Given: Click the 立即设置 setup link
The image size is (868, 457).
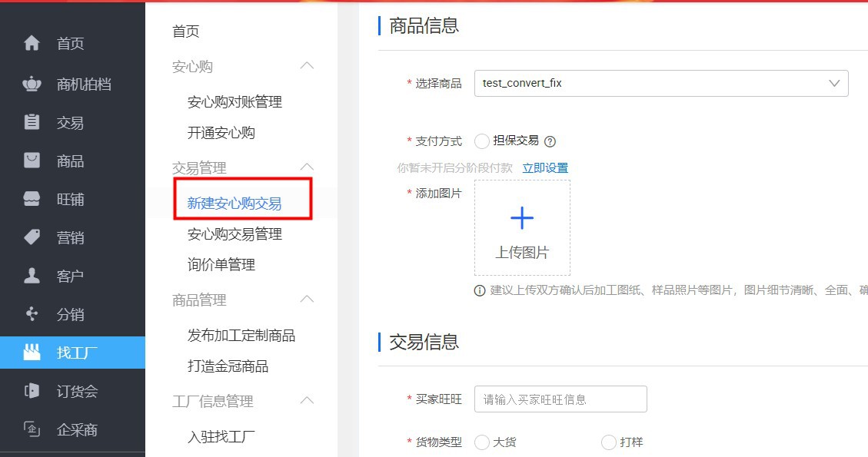Looking at the screenshot, I should pyautogui.click(x=545, y=166).
